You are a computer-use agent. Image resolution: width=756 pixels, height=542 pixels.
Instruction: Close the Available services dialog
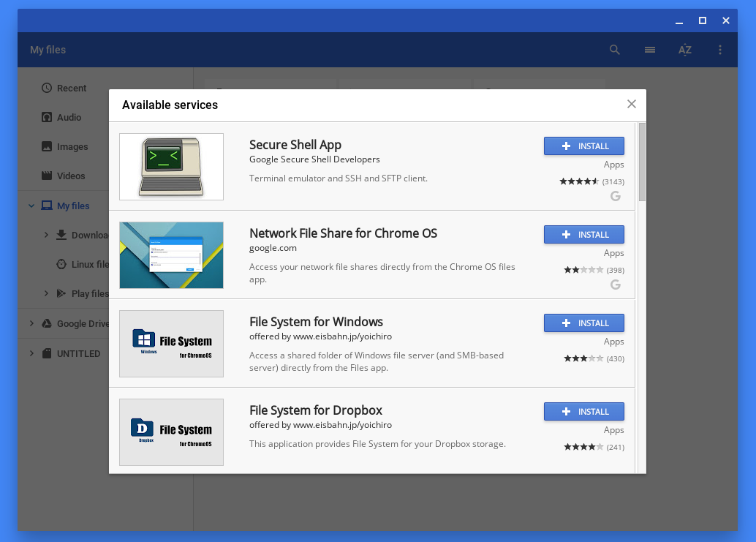pos(632,104)
